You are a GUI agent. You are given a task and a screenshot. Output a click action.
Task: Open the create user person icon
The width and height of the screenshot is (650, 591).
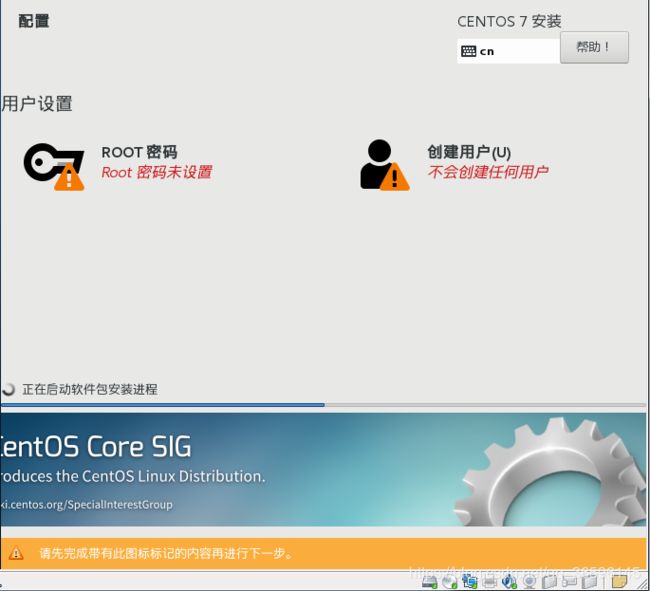[x=385, y=165]
